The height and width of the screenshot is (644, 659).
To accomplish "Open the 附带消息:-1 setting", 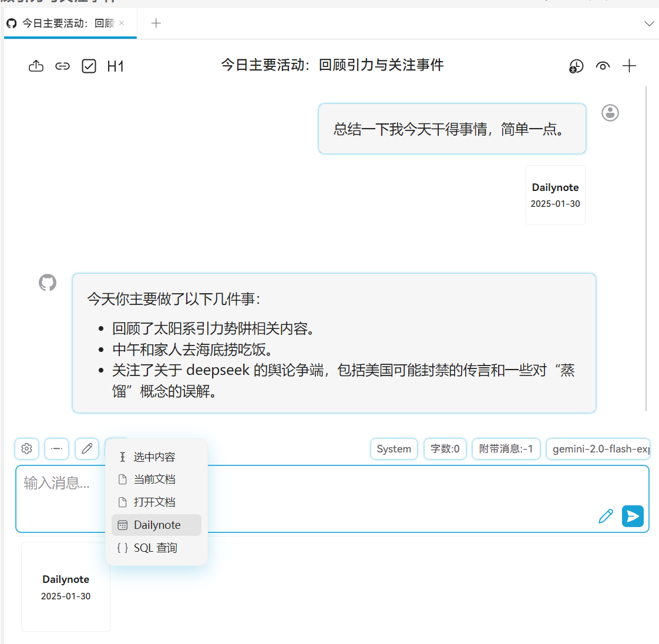I will [x=506, y=449].
